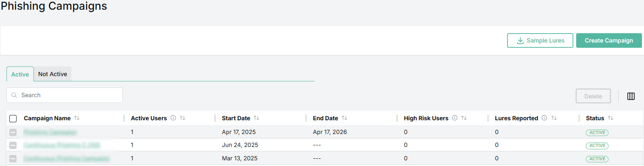
Task: Sort by Start Date arrows
Action: click(256, 118)
